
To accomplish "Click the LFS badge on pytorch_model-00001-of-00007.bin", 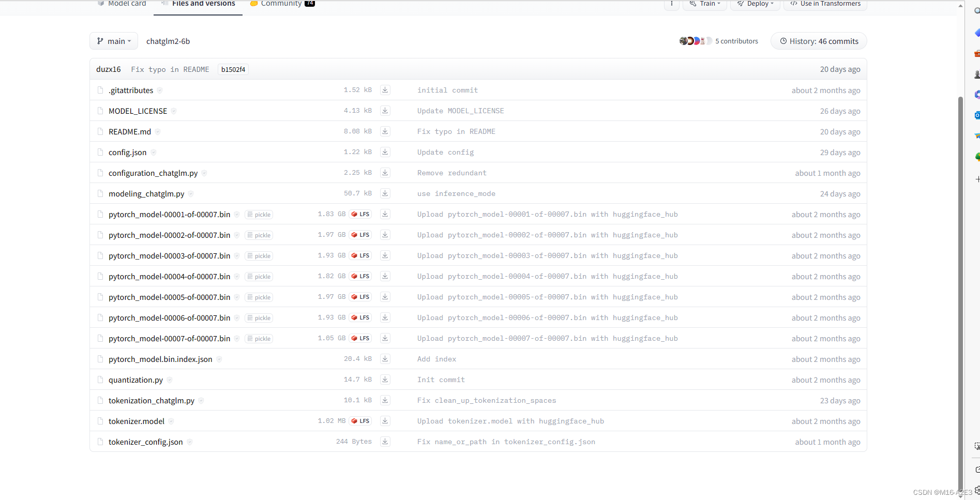I will (360, 214).
